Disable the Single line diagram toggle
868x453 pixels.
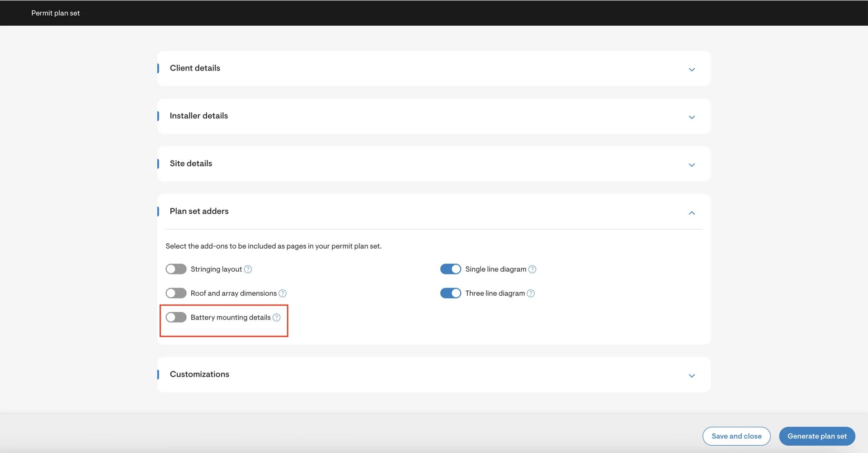pyautogui.click(x=450, y=269)
